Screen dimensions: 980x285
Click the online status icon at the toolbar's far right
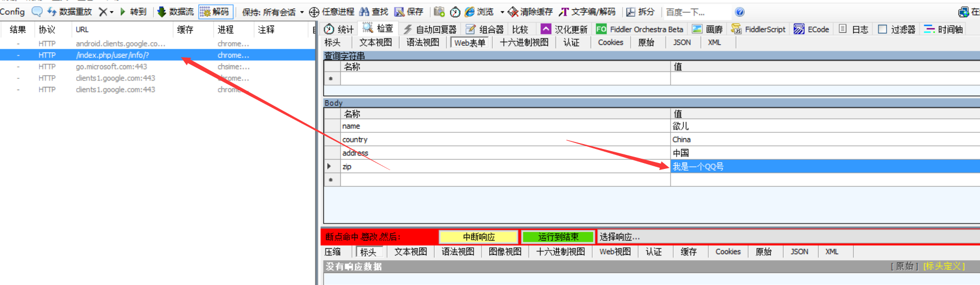pos(964,12)
